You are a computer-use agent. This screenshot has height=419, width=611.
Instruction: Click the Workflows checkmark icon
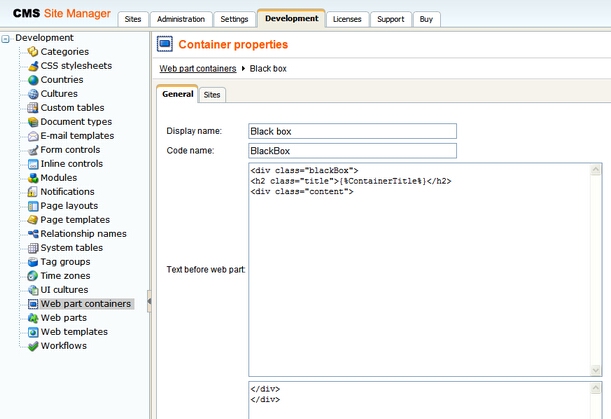click(x=33, y=346)
